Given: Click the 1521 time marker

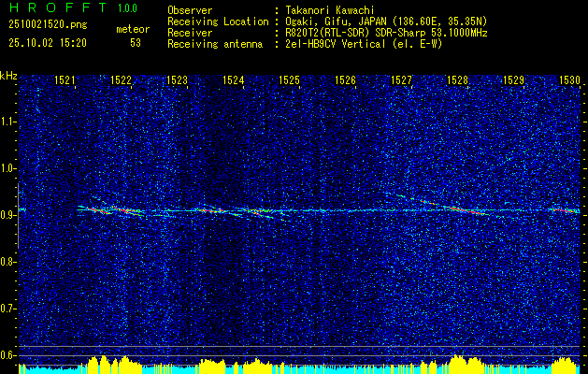Looking at the screenshot, I should pyautogui.click(x=65, y=79).
